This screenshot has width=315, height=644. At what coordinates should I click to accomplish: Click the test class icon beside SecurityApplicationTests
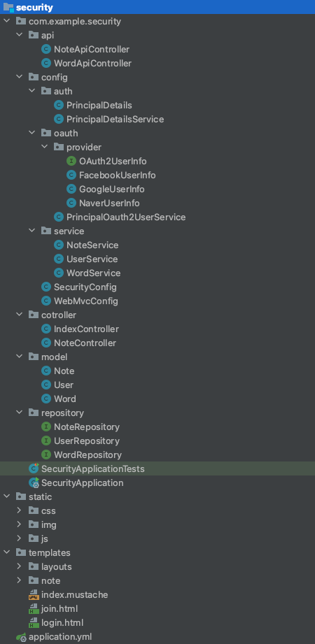[x=34, y=468]
